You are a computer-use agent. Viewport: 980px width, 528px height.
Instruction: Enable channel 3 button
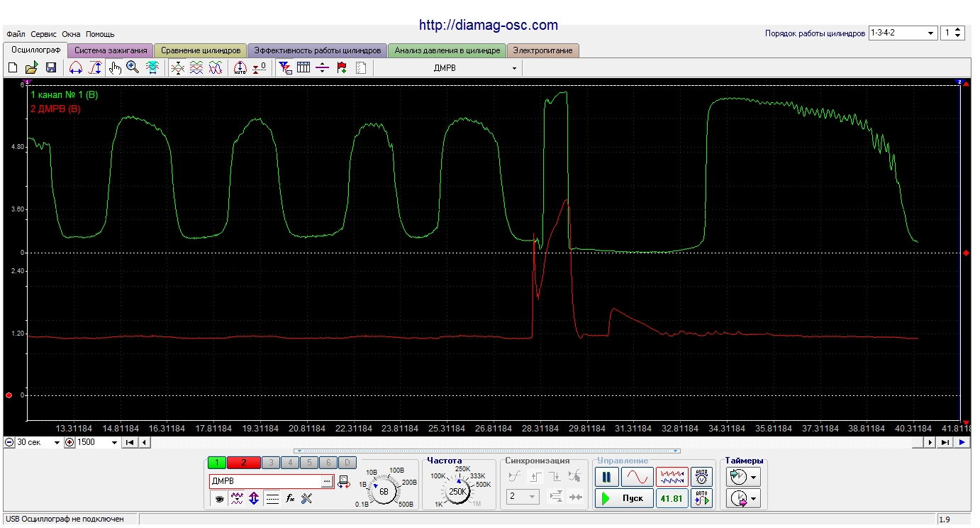tap(271, 463)
